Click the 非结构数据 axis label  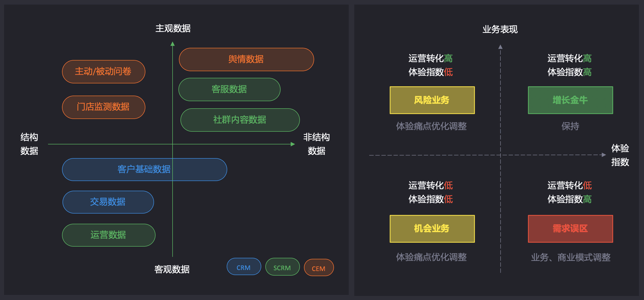click(316, 144)
